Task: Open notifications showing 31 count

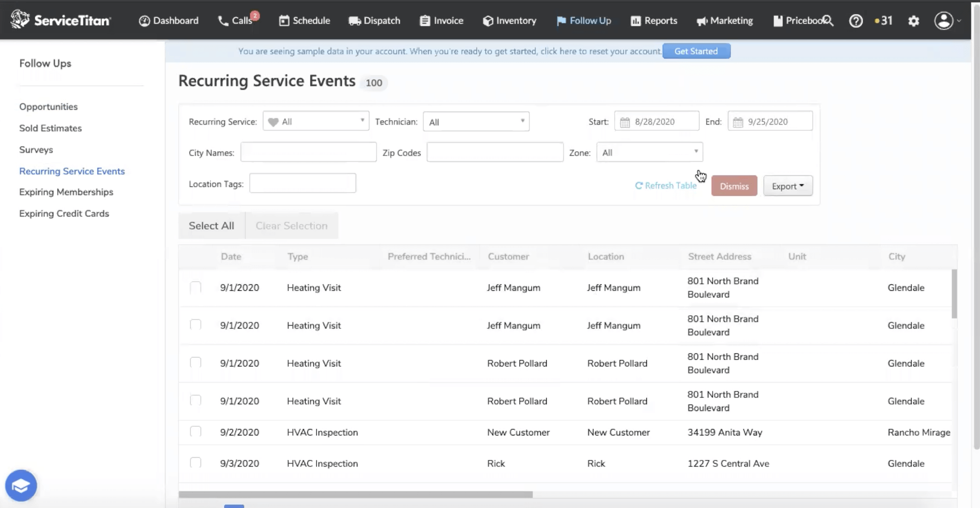Action: click(883, 20)
